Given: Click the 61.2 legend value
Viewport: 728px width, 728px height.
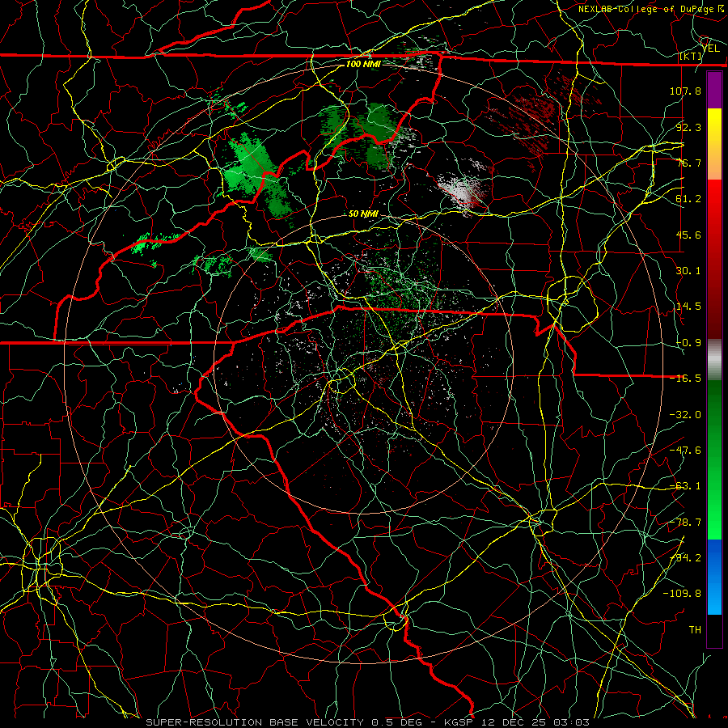Looking at the screenshot, I should (x=688, y=199).
